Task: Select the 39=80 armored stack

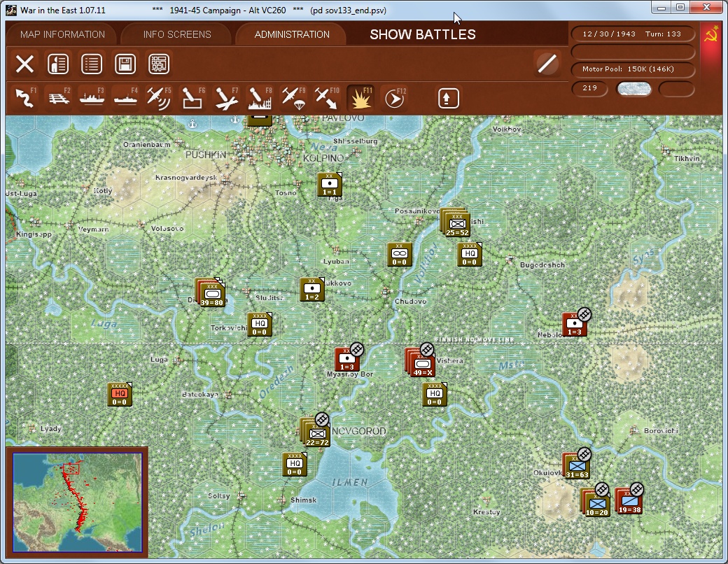Action: point(211,293)
